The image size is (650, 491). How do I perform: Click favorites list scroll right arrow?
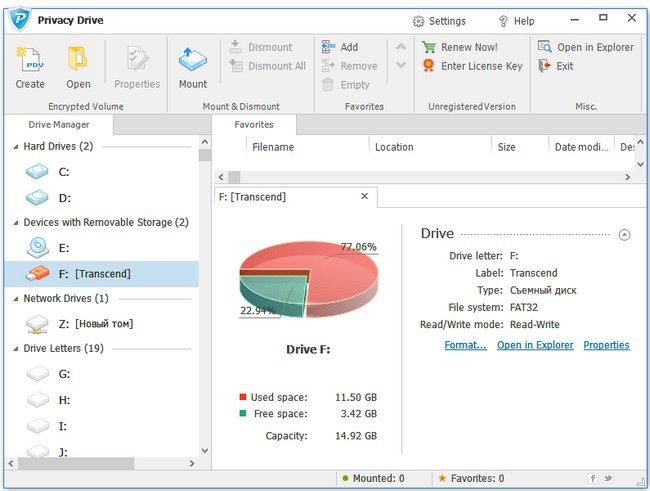[x=628, y=177]
